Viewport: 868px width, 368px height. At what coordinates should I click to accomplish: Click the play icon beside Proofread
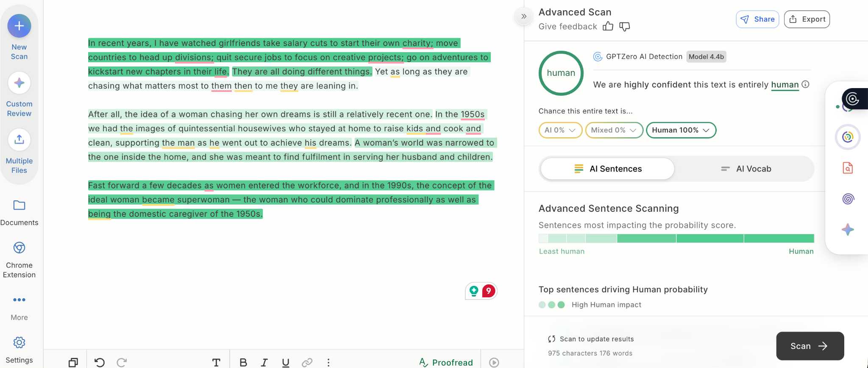[x=494, y=362]
